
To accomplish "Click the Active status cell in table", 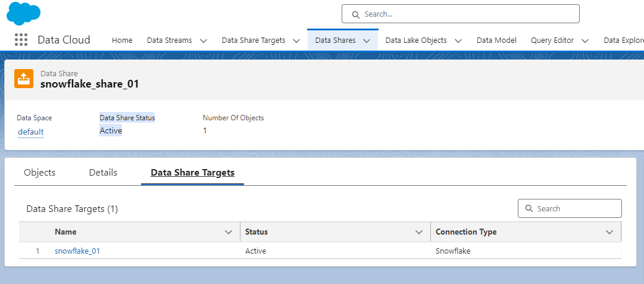I will tap(255, 251).
